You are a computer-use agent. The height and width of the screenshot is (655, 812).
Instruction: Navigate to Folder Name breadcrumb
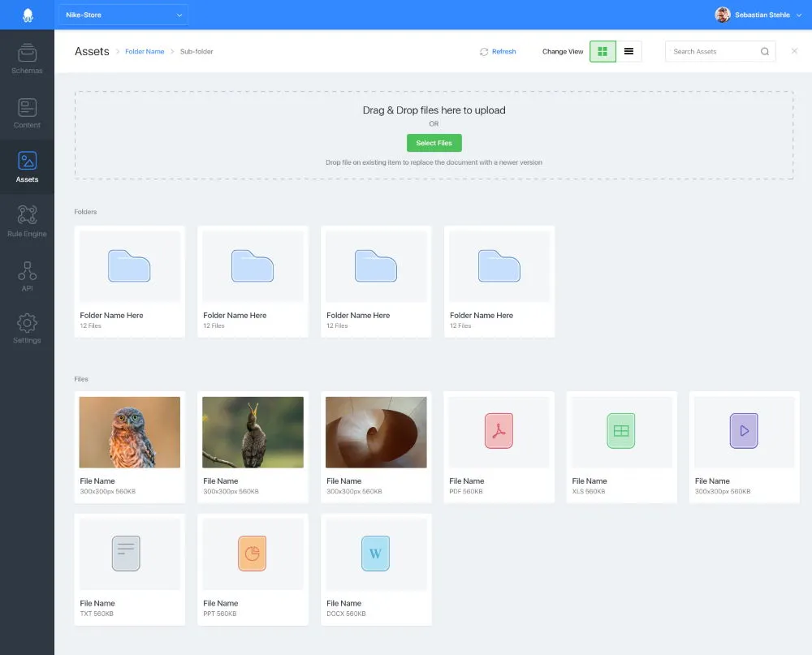point(145,51)
